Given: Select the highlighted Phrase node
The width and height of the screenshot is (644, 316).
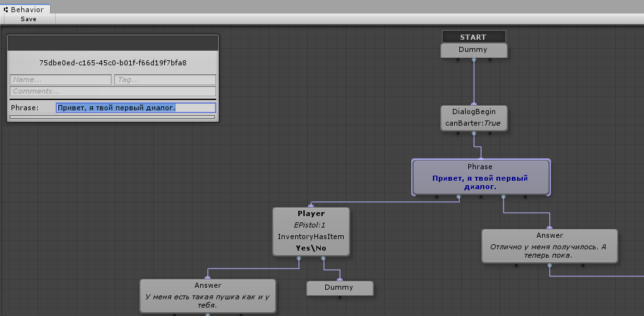Looking at the screenshot, I should [x=481, y=178].
